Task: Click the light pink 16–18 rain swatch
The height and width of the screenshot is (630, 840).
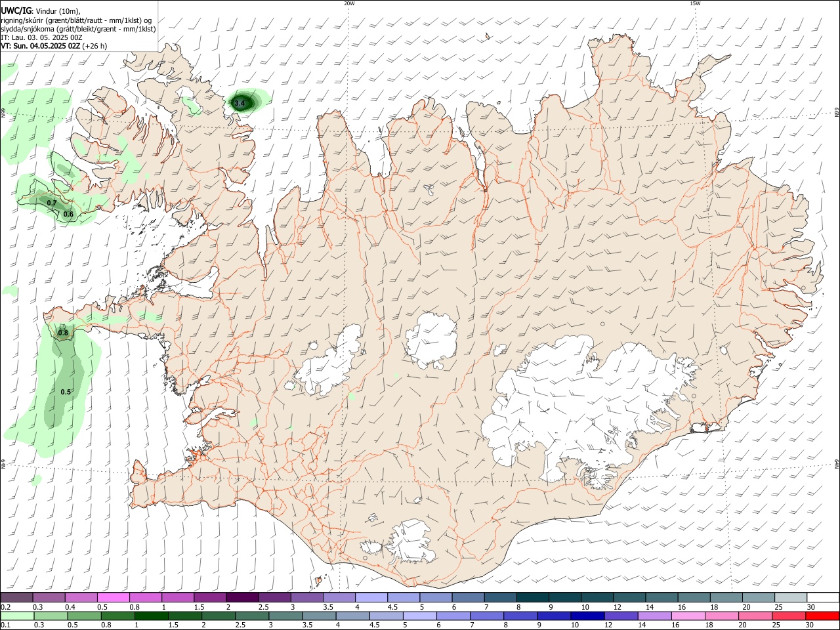Action: (x=688, y=616)
